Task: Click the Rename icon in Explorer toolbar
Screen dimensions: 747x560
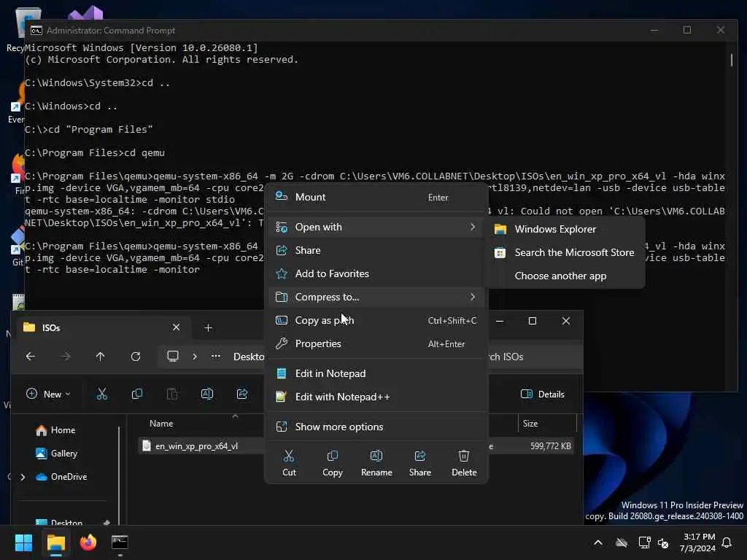Action: point(207,394)
